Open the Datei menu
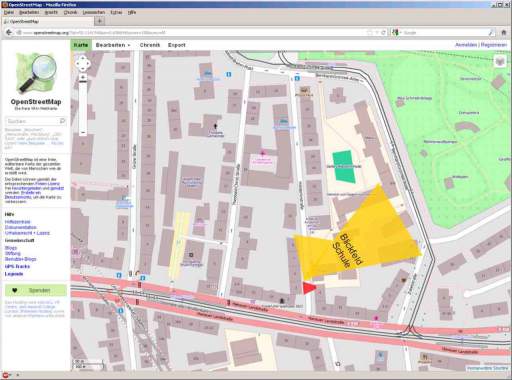 pyautogui.click(x=9, y=12)
